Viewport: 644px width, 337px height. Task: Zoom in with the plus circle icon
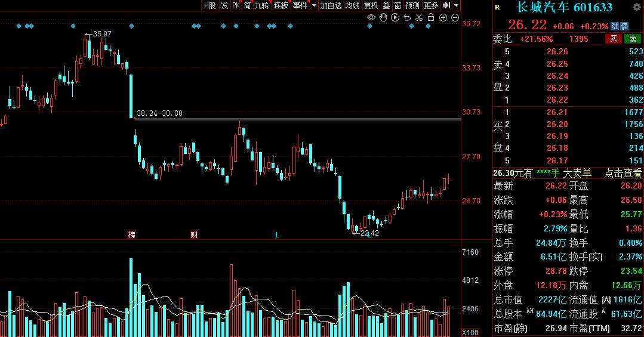click(443, 17)
